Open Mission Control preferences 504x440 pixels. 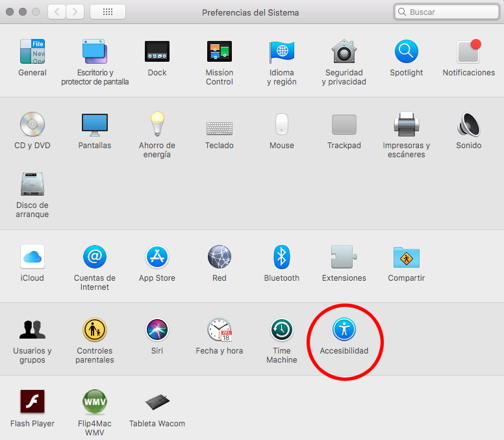(x=220, y=51)
